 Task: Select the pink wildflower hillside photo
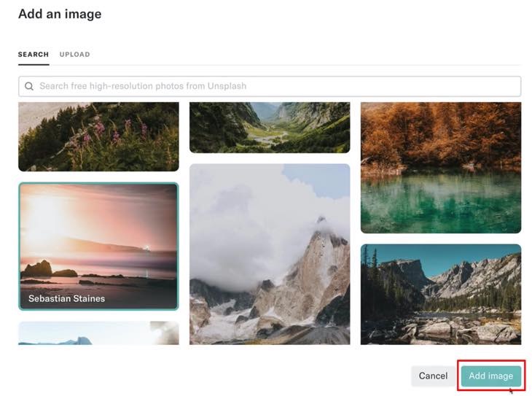point(98,136)
